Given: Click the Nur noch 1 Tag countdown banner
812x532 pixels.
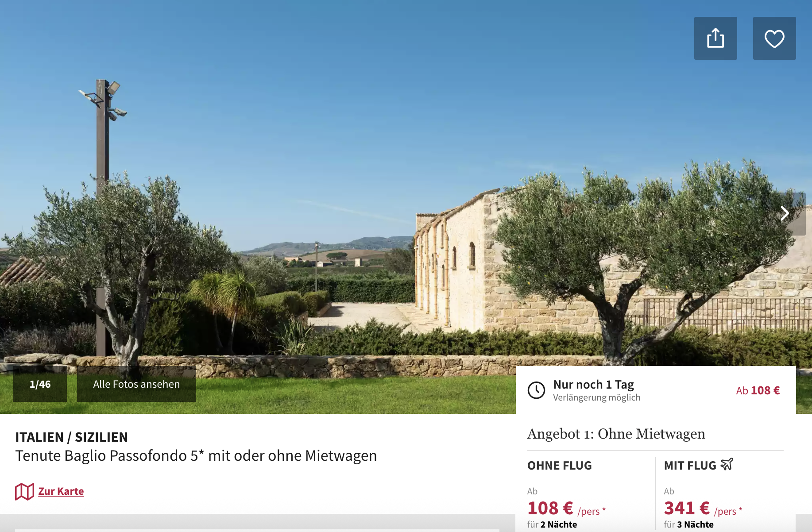Looking at the screenshot, I should click(656, 390).
